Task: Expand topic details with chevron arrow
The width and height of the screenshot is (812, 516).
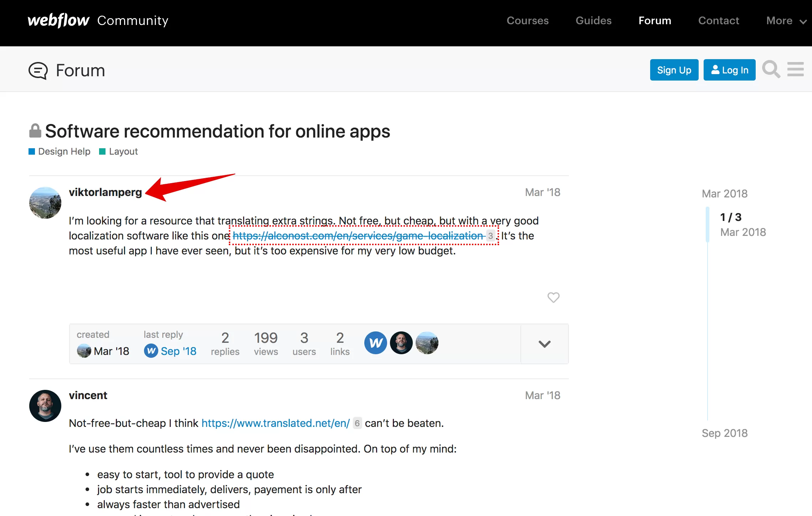Action: [x=544, y=344]
